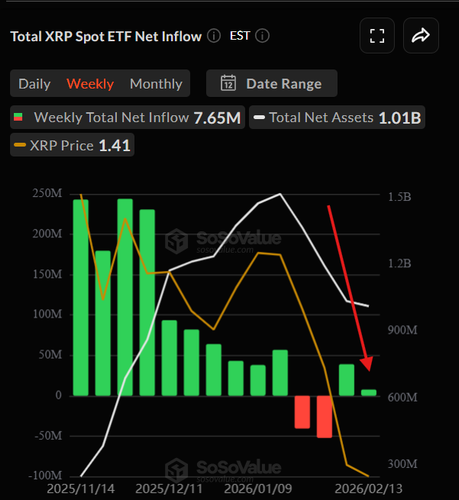Image resolution: width=459 pixels, height=500 pixels.
Task: Click the 2025/12/11 date axis label
Action: [169, 489]
